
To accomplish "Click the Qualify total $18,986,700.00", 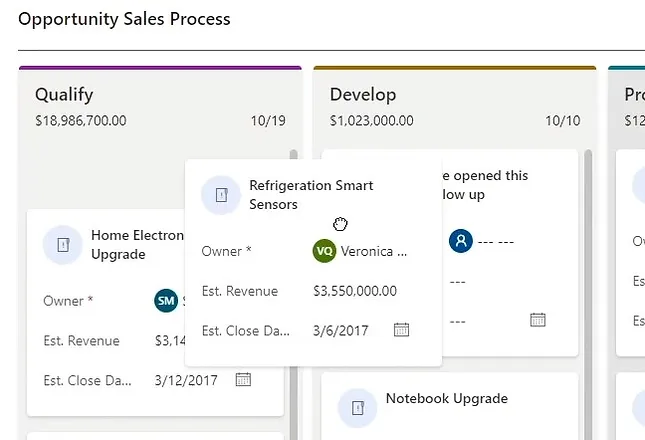I will (x=81, y=120).
